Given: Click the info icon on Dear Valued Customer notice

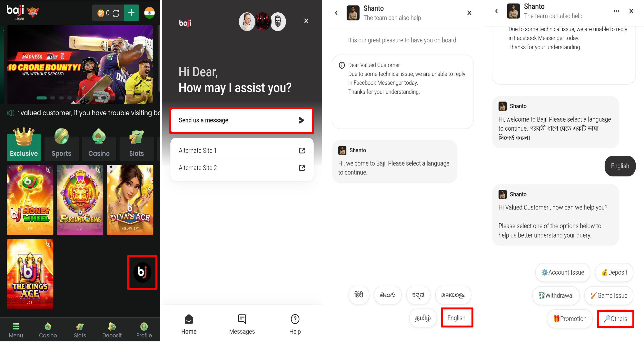Looking at the screenshot, I should pyautogui.click(x=342, y=65).
